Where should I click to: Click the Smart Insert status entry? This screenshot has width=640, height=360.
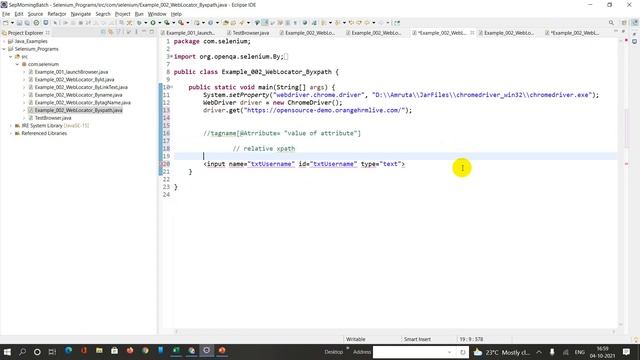tap(417, 339)
